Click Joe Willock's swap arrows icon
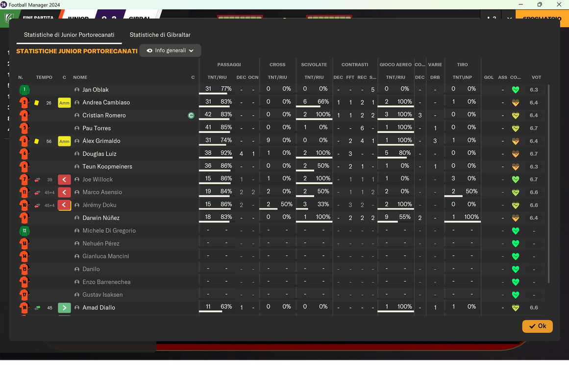 [x=37, y=180]
